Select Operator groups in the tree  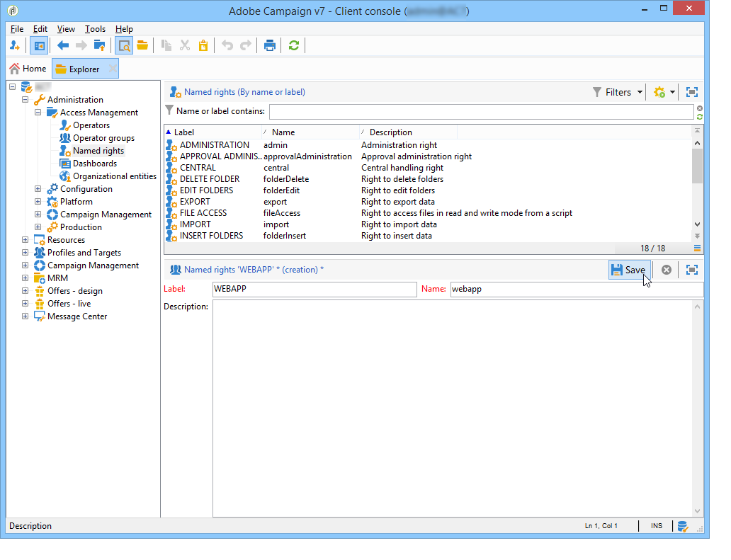click(x=103, y=138)
